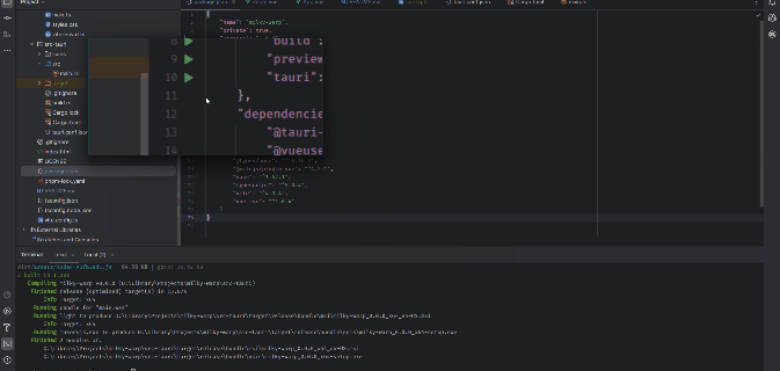Click "Finished release [optimized]" terminal line

tap(108, 291)
